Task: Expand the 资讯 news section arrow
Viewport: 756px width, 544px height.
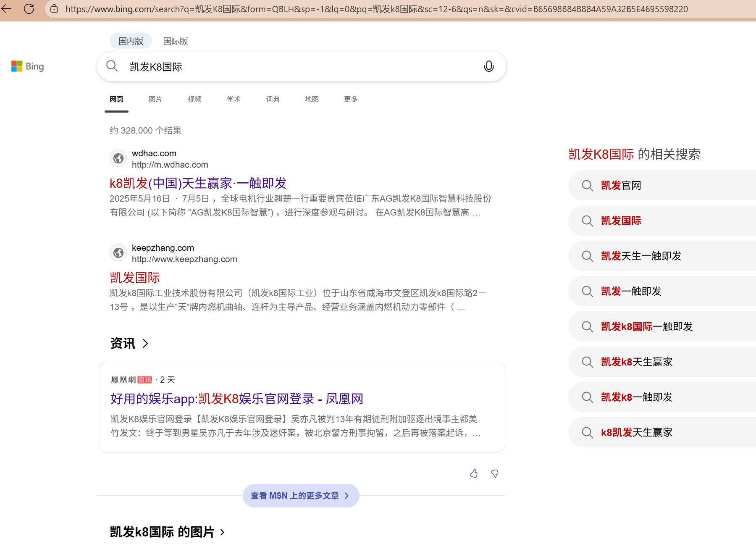Action: click(145, 344)
